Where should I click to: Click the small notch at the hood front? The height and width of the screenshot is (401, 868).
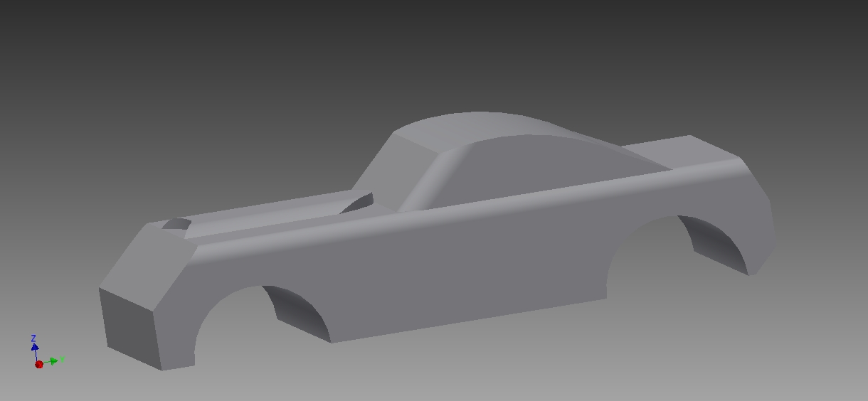(176, 225)
